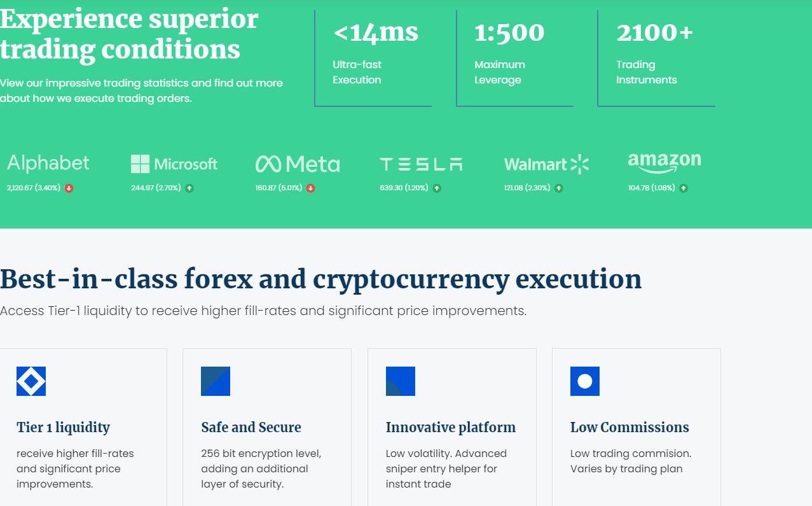This screenshot has height=506, width=812.
Task: Click the red down arrow beside Alphabet price
Action: [x=69, y=188]
